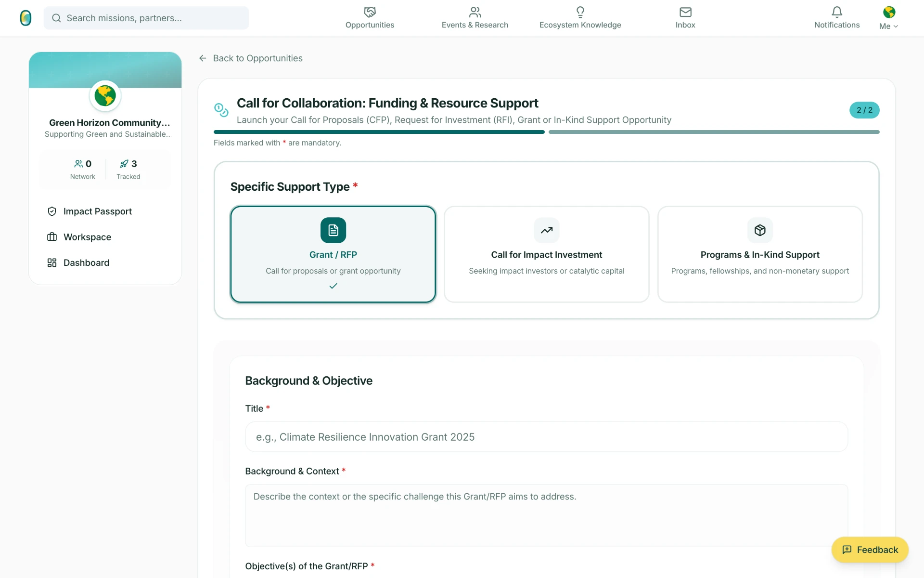Image resolution: width=924 pixels, height=578 pixels.
Task: Focus the Search missions, partners field
Action: click(146, 18)
